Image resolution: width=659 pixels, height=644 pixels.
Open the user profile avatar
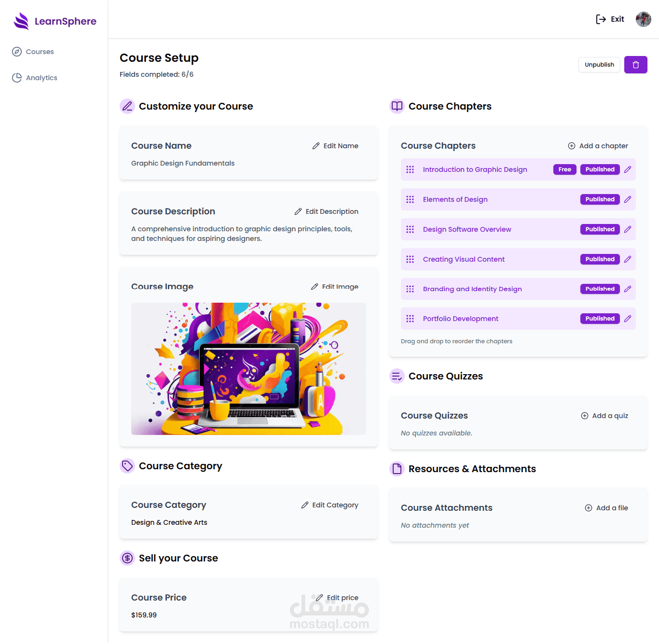tap(644, 19)
